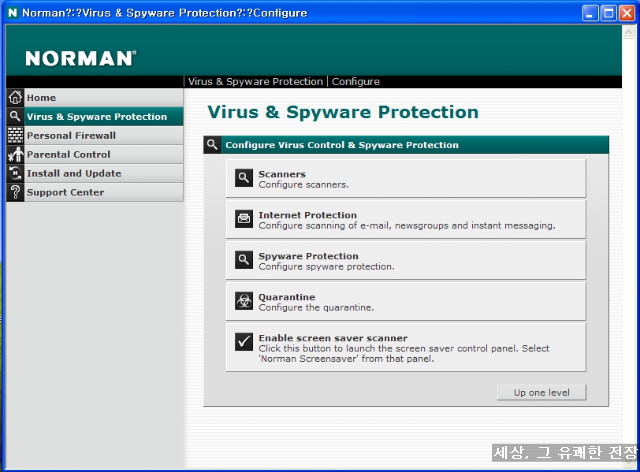Image resolution: width=640 pixels, height=472 pixels.
Task: Click 'Configure scanners.' description text
Action: [304, 185]
